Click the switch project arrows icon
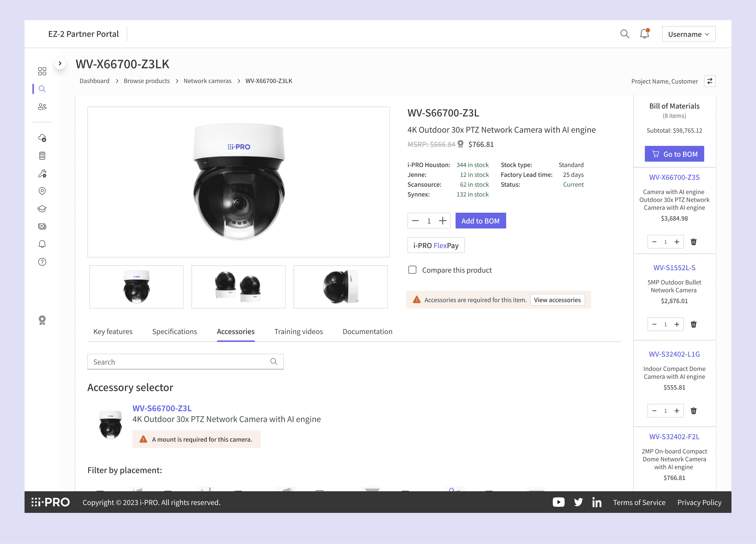This screenshot has width=756, height=544. (710, 81)
